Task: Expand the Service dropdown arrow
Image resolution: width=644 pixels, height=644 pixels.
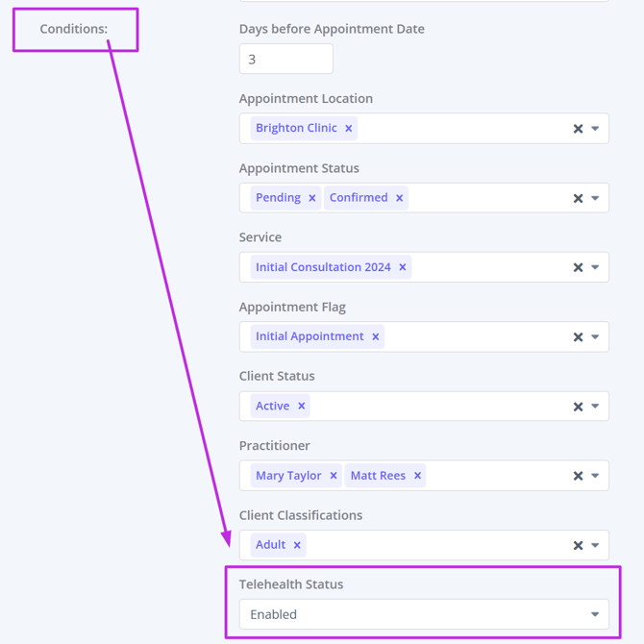Action: coord(596,267)
